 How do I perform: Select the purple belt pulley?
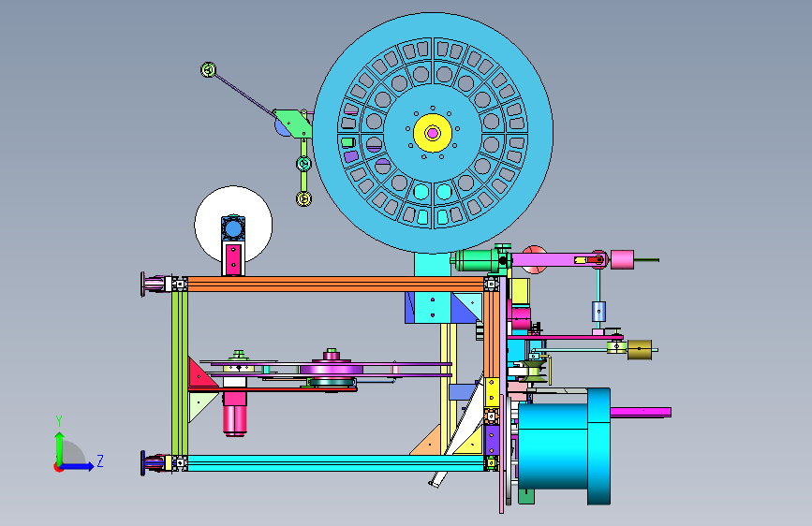[332, 369]
